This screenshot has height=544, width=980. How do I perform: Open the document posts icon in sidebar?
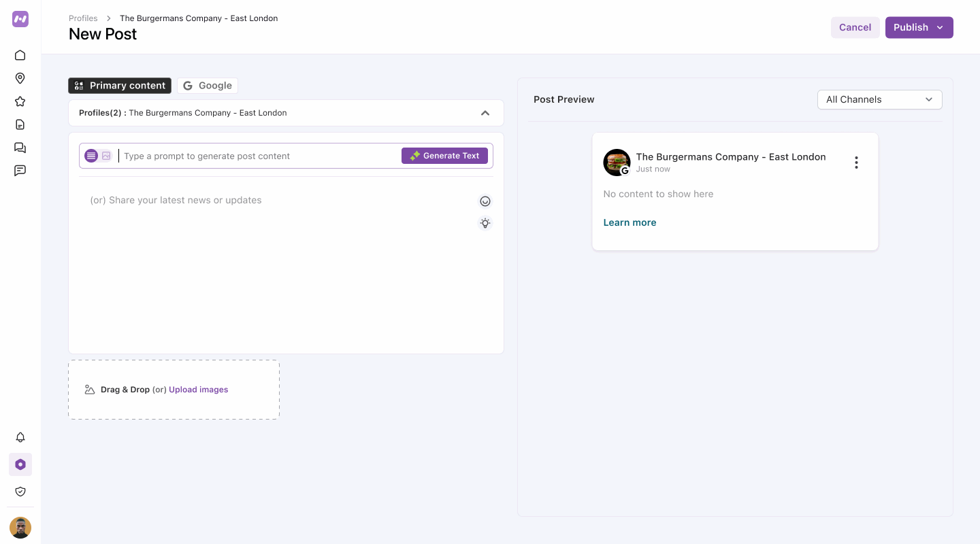pos(20,124)
